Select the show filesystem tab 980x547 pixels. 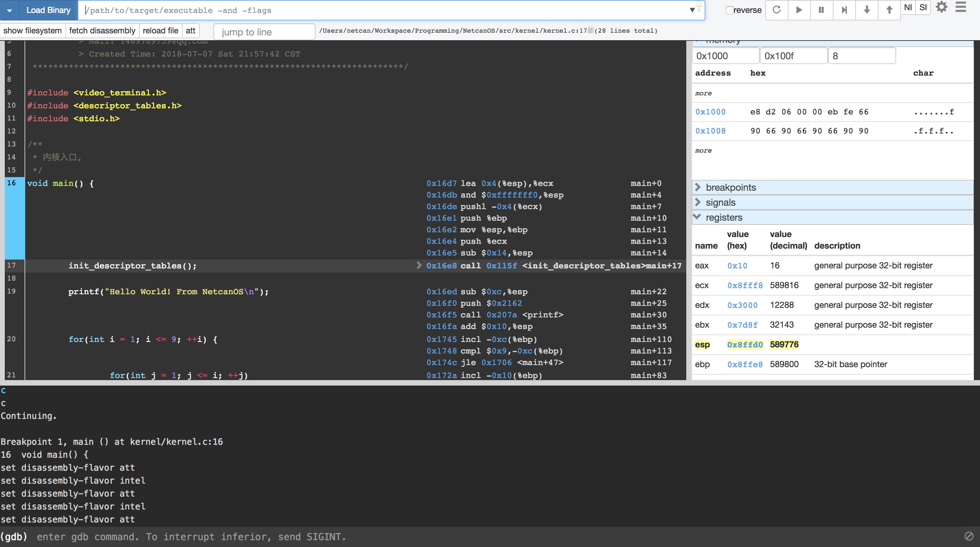click(32, 30)
